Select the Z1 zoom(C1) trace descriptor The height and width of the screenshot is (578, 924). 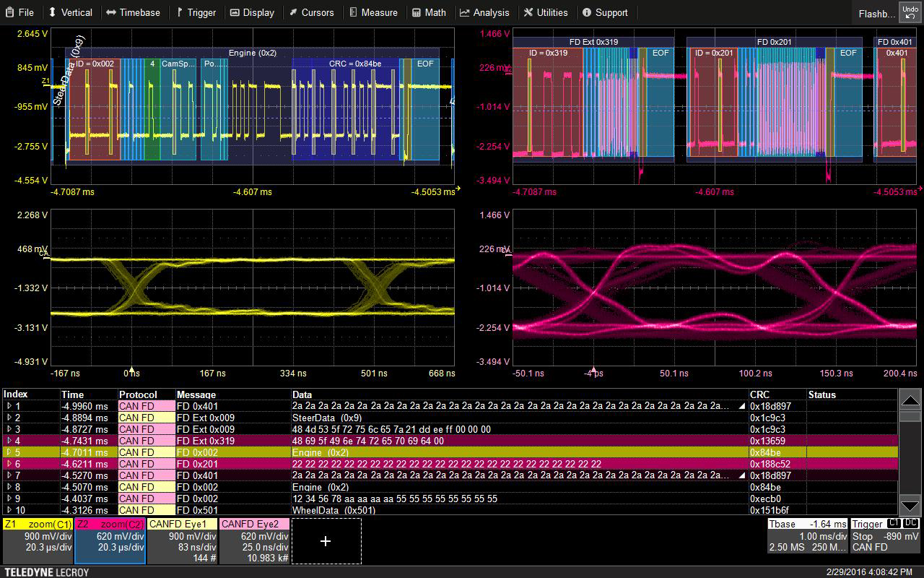[x=38, y=540]
